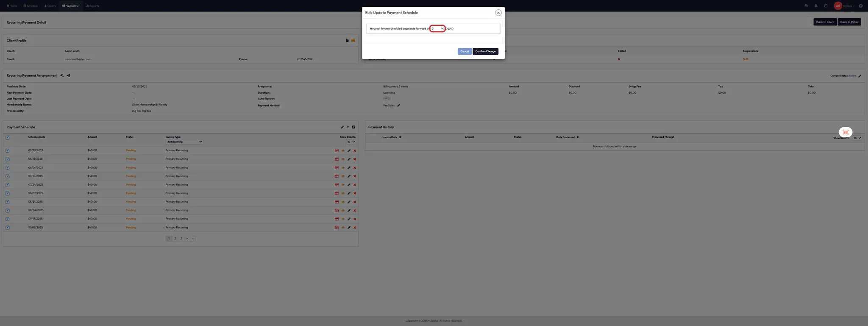This screenshot has height=326, width=868.
Task: Close the Bulk Update Payment Schedule dialog
Action: (498, 13)
